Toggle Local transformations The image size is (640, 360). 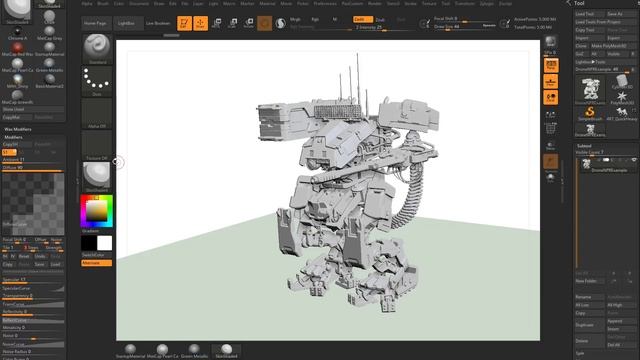[x=551, y=97]
